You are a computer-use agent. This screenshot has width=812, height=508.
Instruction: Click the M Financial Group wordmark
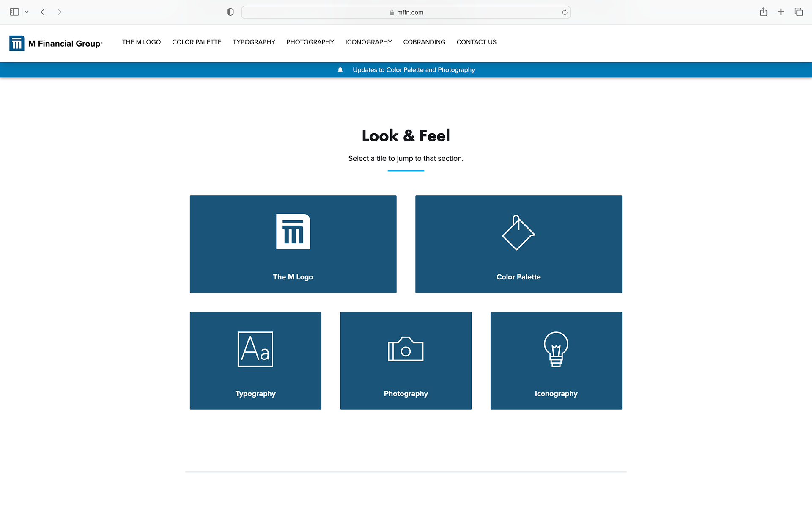(x=65, y=44)
